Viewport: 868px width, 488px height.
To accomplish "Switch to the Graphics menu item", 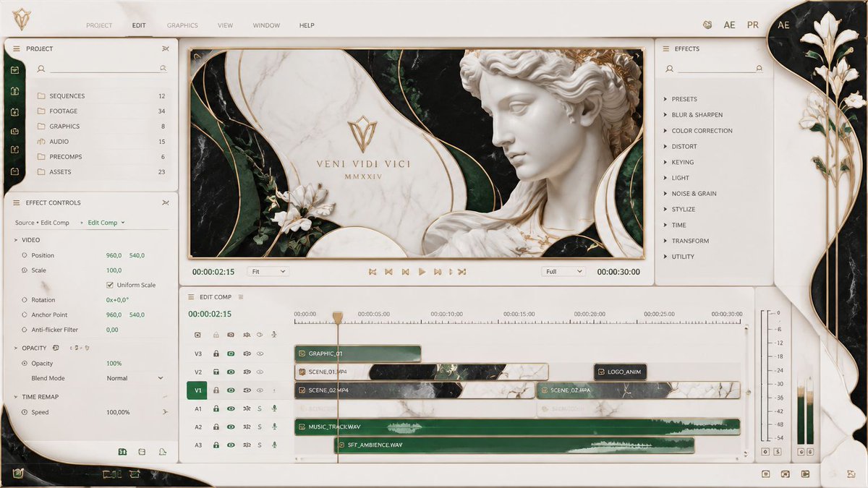I will pyautogui.click(x=182, y=25).
